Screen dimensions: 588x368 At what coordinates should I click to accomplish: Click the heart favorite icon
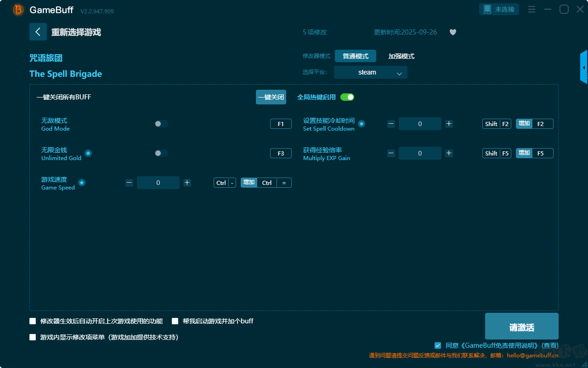(453, 32)
